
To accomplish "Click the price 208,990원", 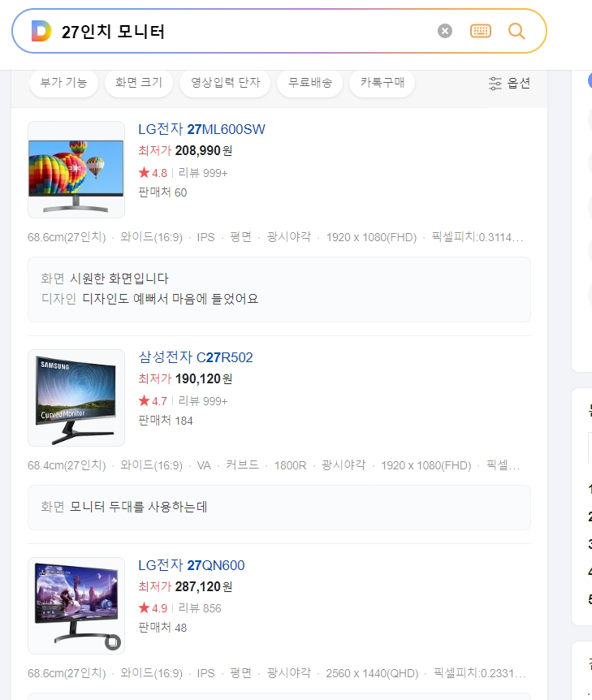I will click(x=204, y=150).
